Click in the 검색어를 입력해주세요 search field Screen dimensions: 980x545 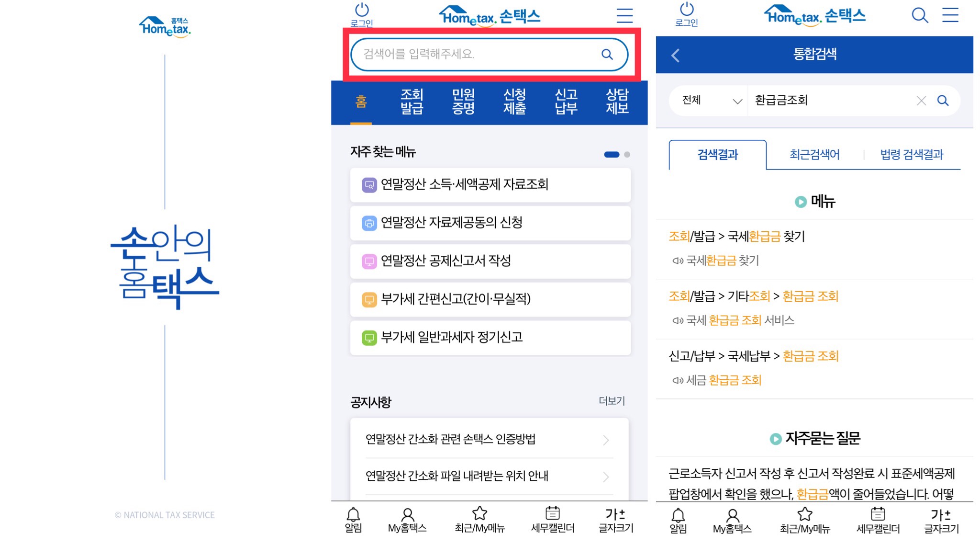point(490,55)
